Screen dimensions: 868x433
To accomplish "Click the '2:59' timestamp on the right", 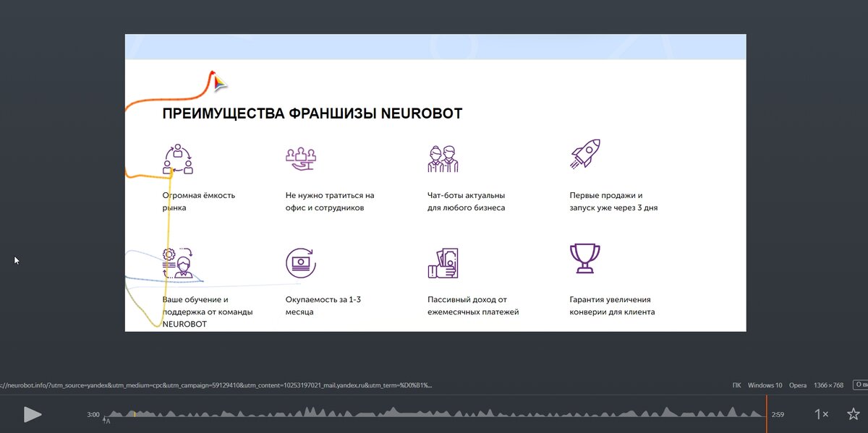I will coord(778,414).
